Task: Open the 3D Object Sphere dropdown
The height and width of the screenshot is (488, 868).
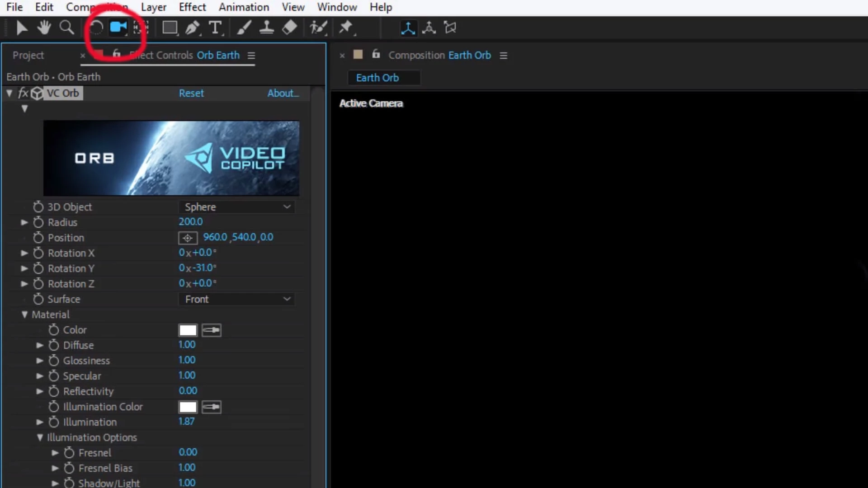Action: pos(237,207)
